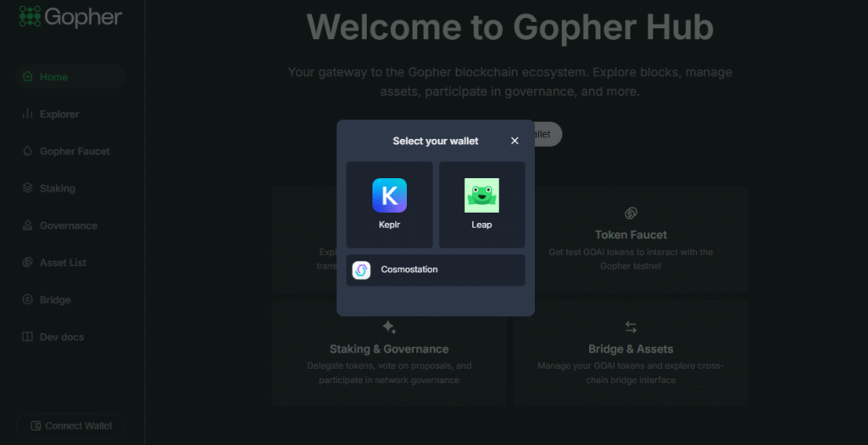This screenshot has width=868, height=445.
Task: Click the Explorer bar chart icon
Action: coord(27,114)
